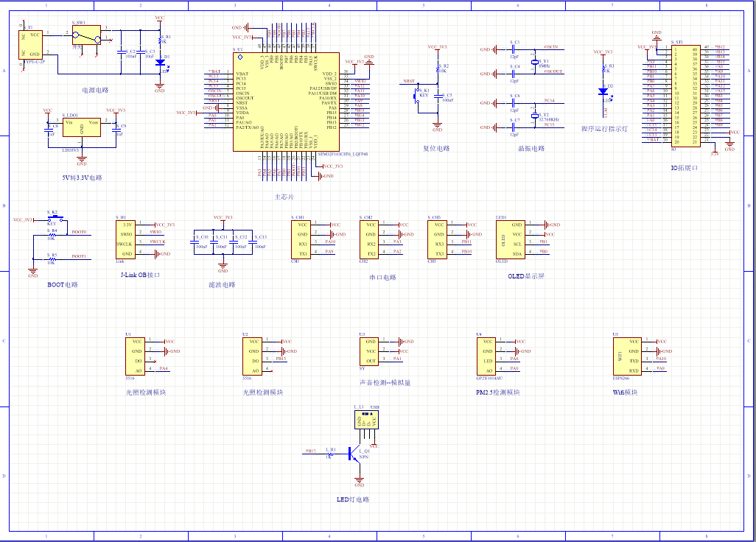Select the S_Y1 8MHz crystal symbol
This screenshot has width=756, height=542.
point(534,62)
